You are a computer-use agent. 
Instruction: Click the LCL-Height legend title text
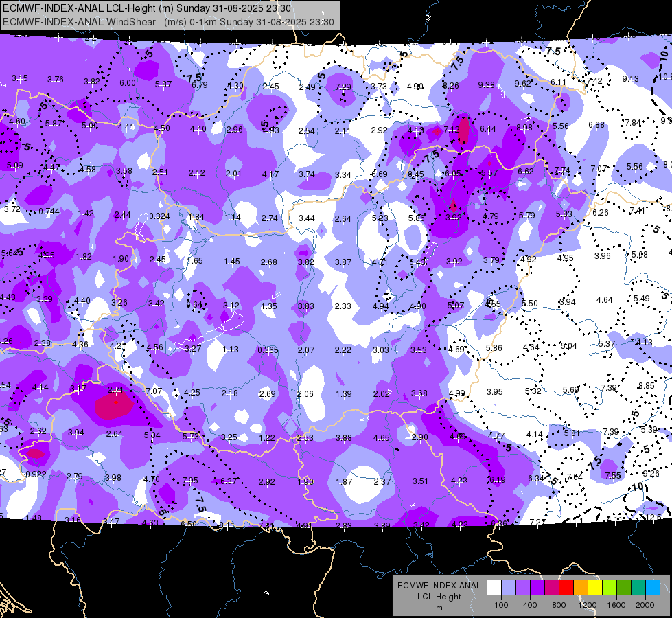(x=439, y=597)
